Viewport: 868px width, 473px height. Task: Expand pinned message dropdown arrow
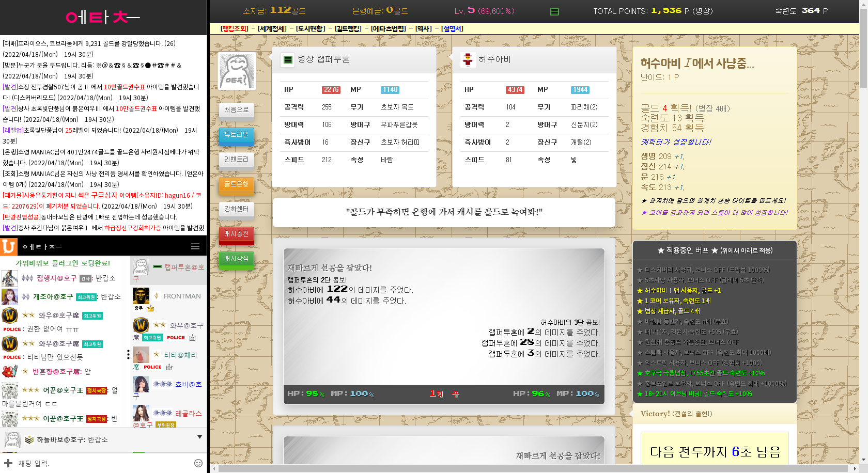tap(199, 437)
